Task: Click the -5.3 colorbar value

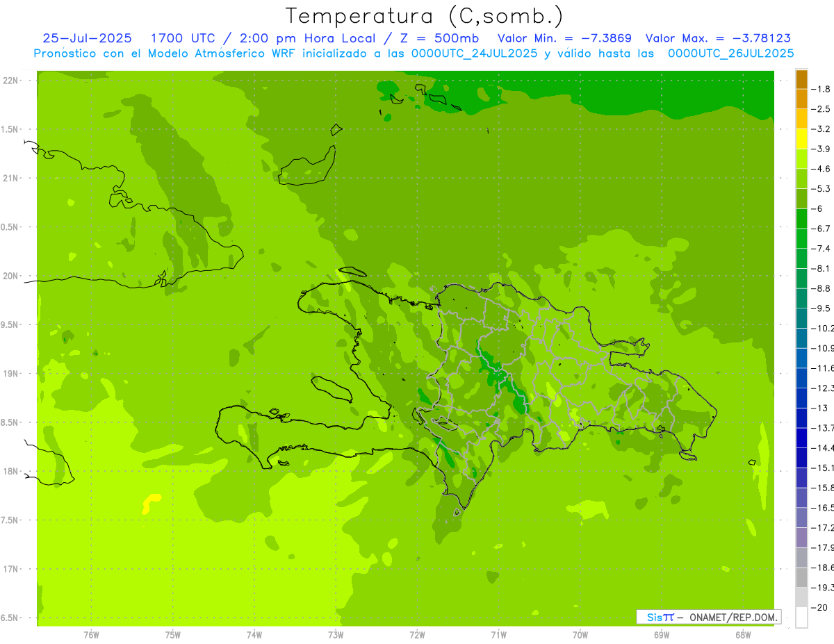Action: 821,188
